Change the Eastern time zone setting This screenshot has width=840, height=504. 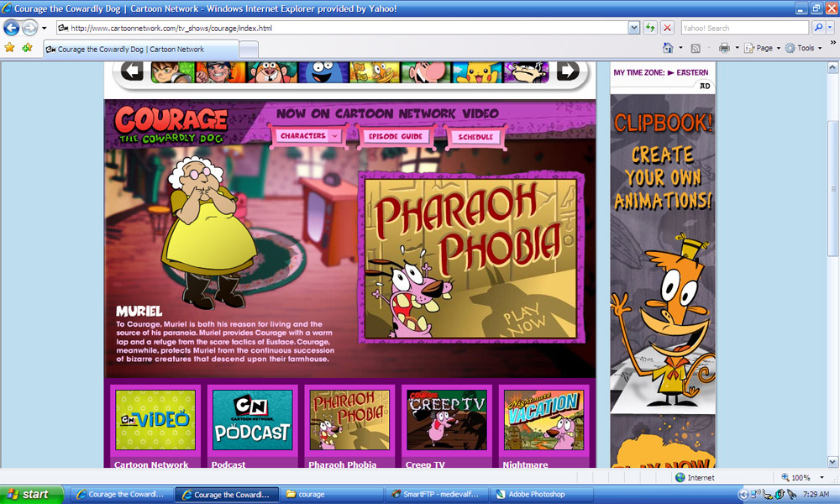692,72
